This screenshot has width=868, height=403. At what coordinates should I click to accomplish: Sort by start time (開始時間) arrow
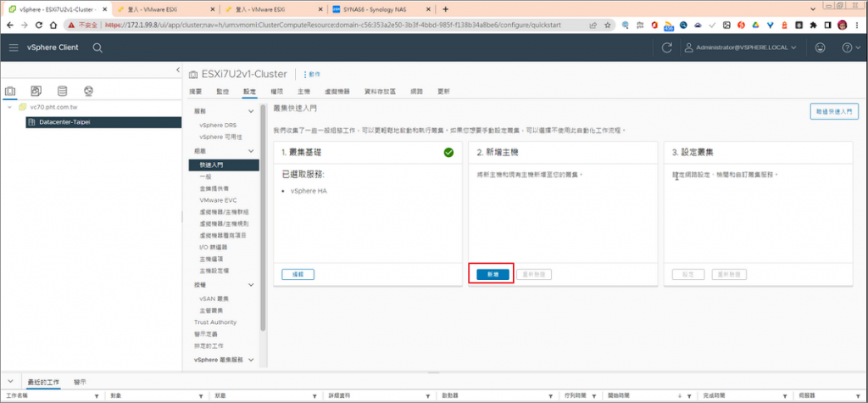tap(680, 397)
